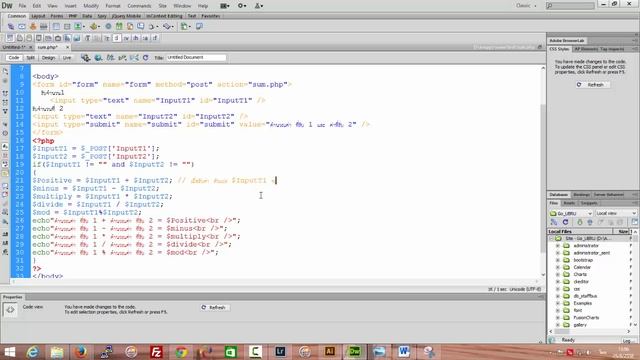This screenshot has height=360, width=640.
Task: Switch to PHP insert tab
Action: tap(73, 16)
